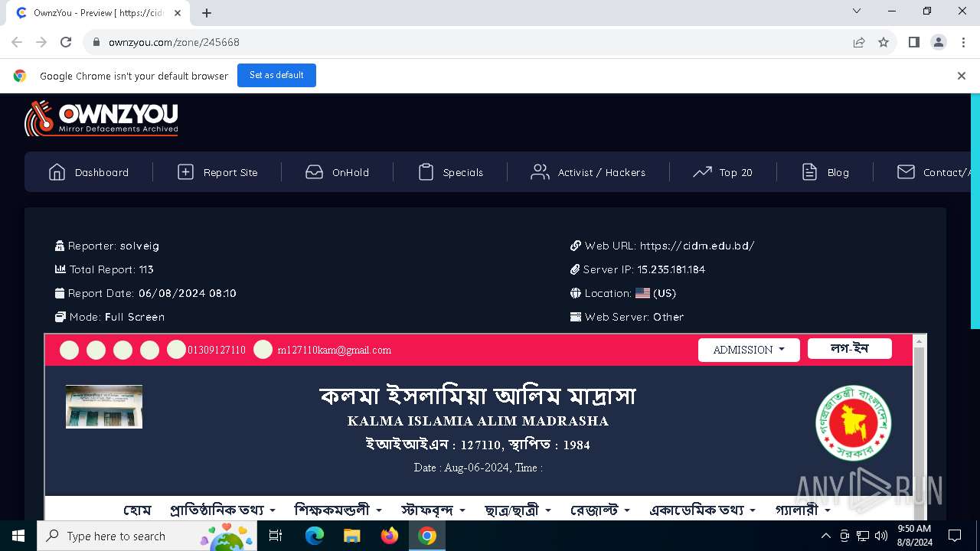Open Activist / Hackers people icon

point(540,172)
